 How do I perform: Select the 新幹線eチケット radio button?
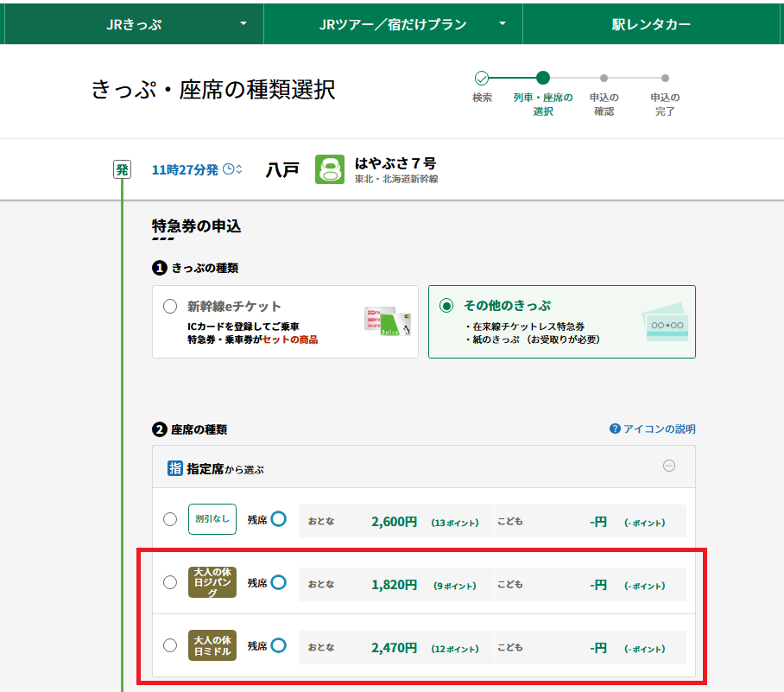170,307
